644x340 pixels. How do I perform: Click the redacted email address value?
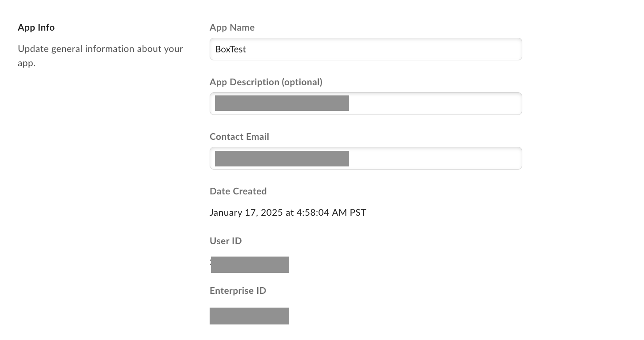pos(282,158)
